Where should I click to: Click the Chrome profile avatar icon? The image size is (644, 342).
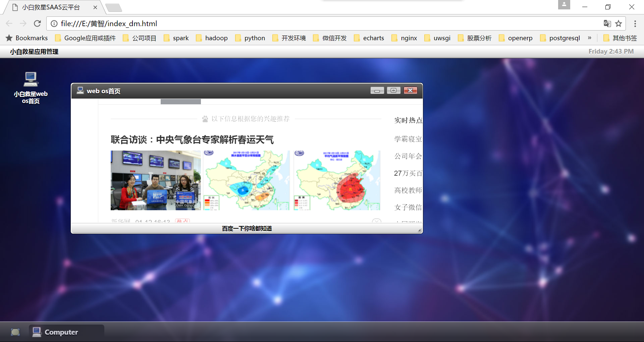564,5
